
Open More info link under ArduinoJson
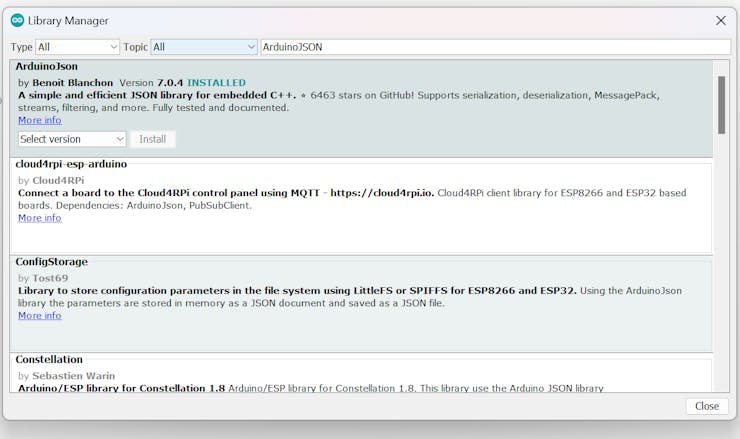click(x=40, y=120)
